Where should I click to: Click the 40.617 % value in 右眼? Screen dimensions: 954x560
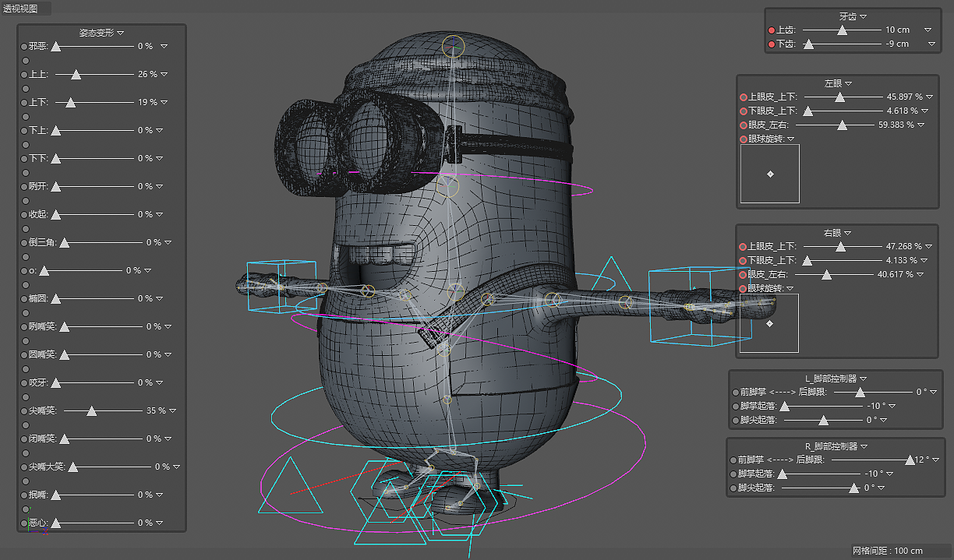tap(896, 274)
